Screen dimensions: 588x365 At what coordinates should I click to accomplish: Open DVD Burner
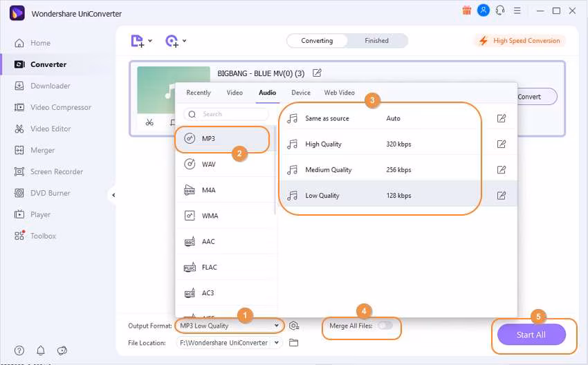(42, 193)
